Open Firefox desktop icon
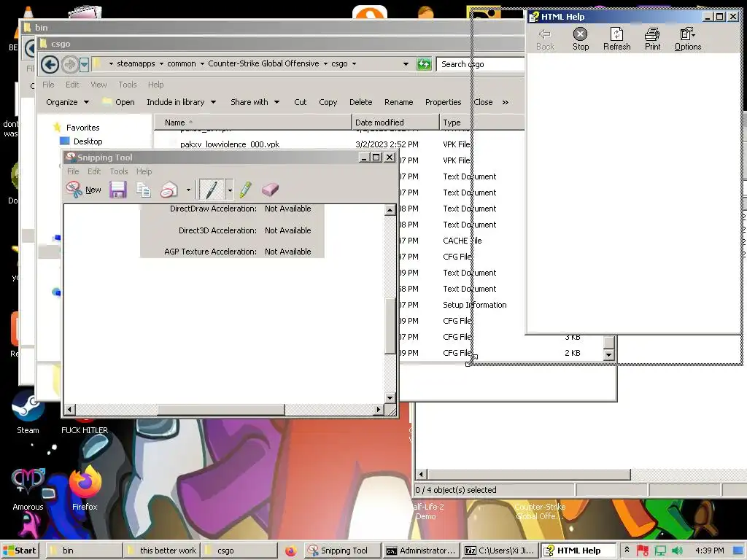The height and width of the screenshot is (560, 747). click(x=85, y=489)
